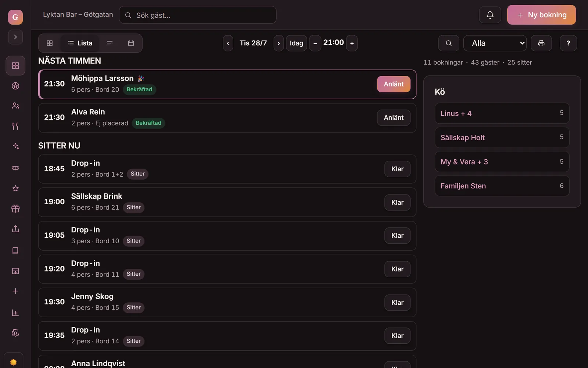Open the Möhippa Larsson booking
The height and width of the screenshot is (368, 588).
coord(227,84)
